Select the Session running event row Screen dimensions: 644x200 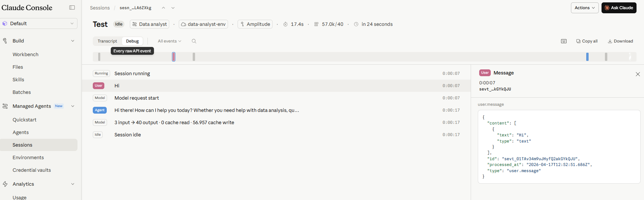coord(276,73)
